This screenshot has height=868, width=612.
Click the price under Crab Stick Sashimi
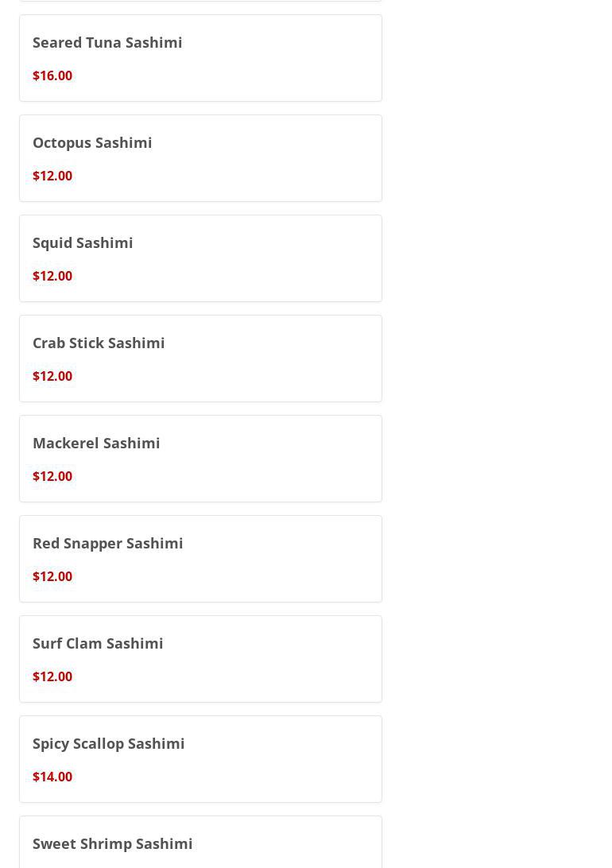pos(52,376)
